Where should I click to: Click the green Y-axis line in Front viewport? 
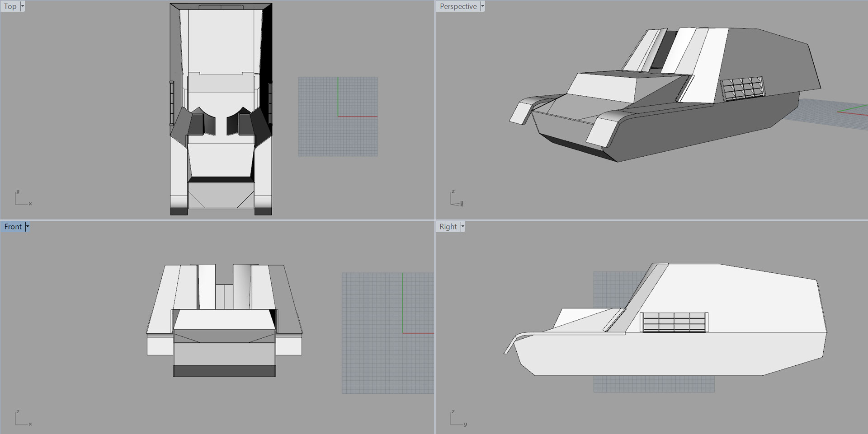[x=403, y=303]
